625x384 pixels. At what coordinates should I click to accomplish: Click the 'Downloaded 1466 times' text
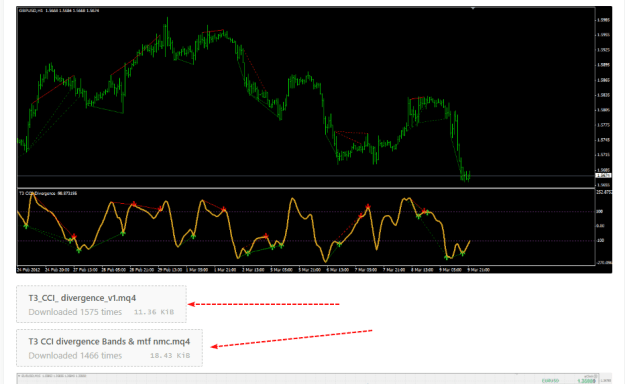coord(75,355)
